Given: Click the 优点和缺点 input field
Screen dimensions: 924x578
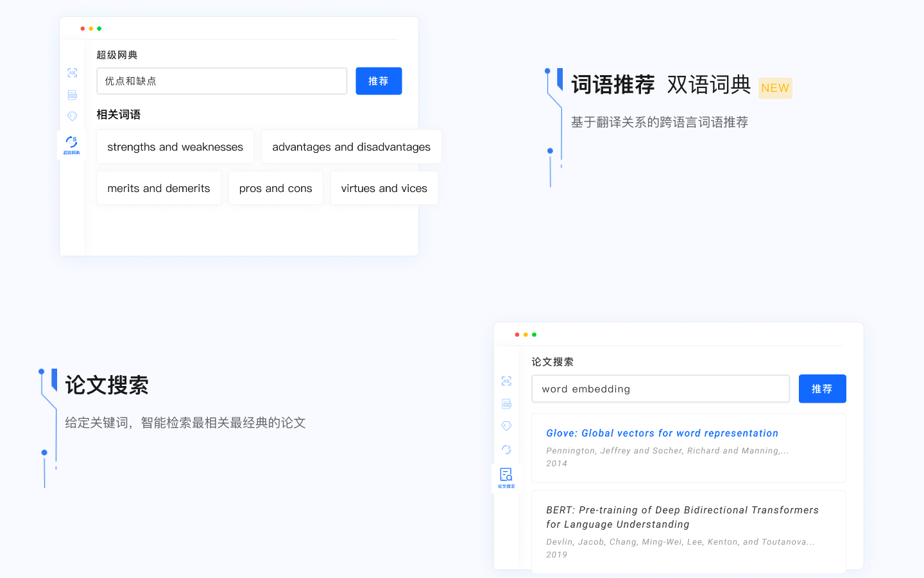Looking at the screenshot, I should 221,81.
